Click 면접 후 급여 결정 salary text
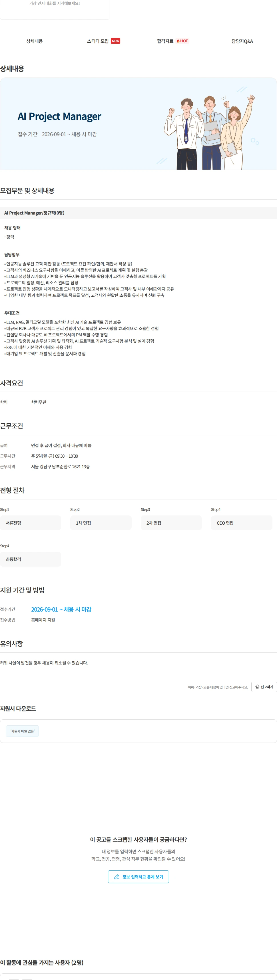This screenshot has height=980, width=277. pyautogui.click(x=61, y=445)
